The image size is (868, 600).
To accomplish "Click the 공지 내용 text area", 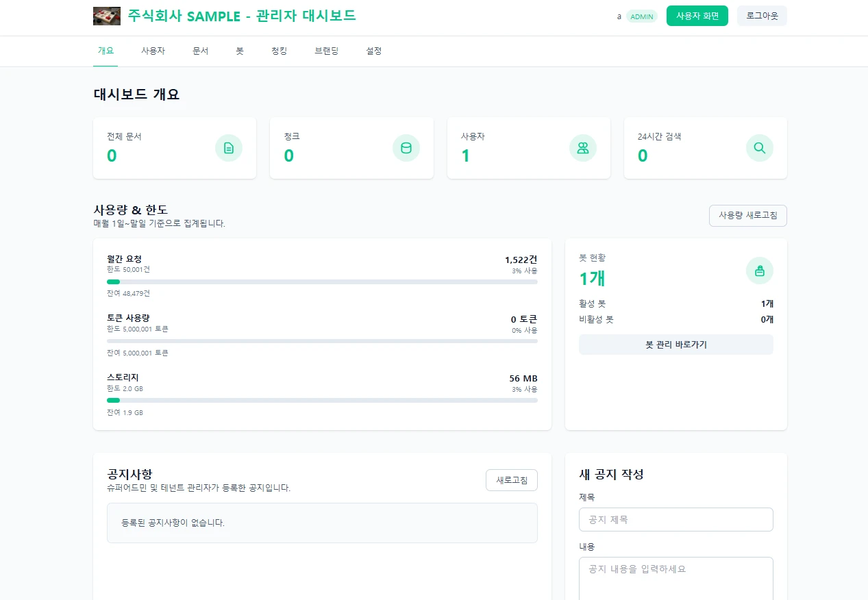I will (x=675, y=578).
